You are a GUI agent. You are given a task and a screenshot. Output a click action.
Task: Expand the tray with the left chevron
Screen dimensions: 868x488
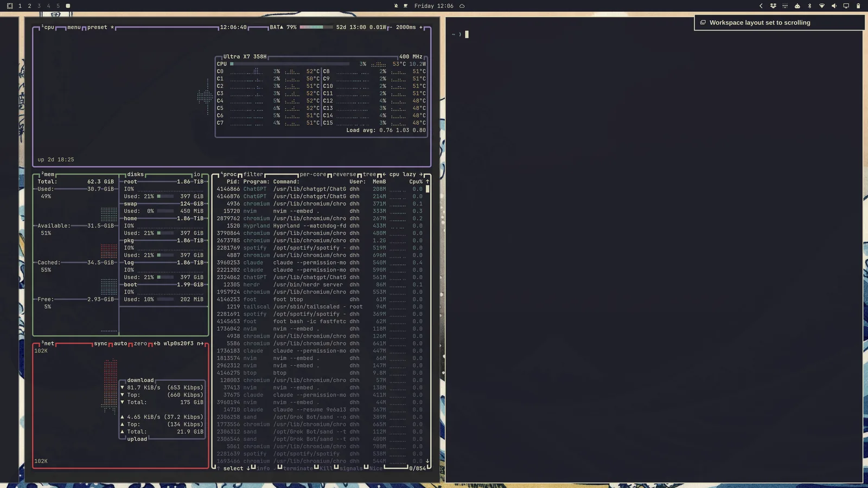pyautogui.click(x=761, y=6)
